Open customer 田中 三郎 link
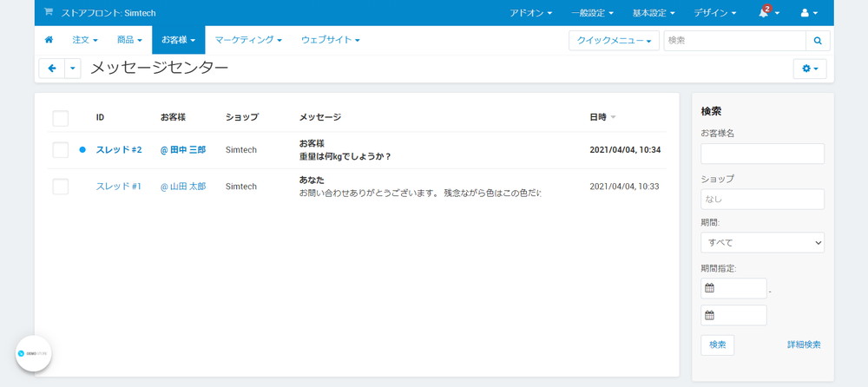Viewport: 868px width, 387px height. pyautogui.click(x=183, y=150)
